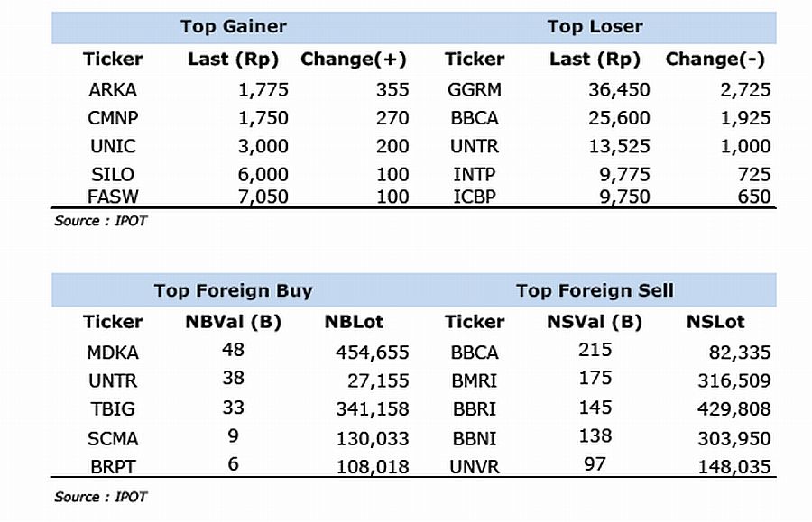Image resolution: width=812 pixels, height=522 pixels.
Task: Click the Top Foreign Sell header
Action: coord(595,290)
